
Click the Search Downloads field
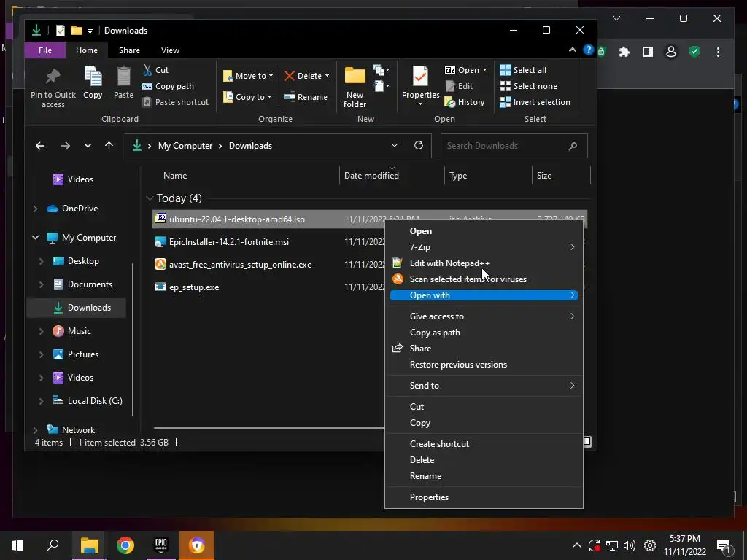514,146
